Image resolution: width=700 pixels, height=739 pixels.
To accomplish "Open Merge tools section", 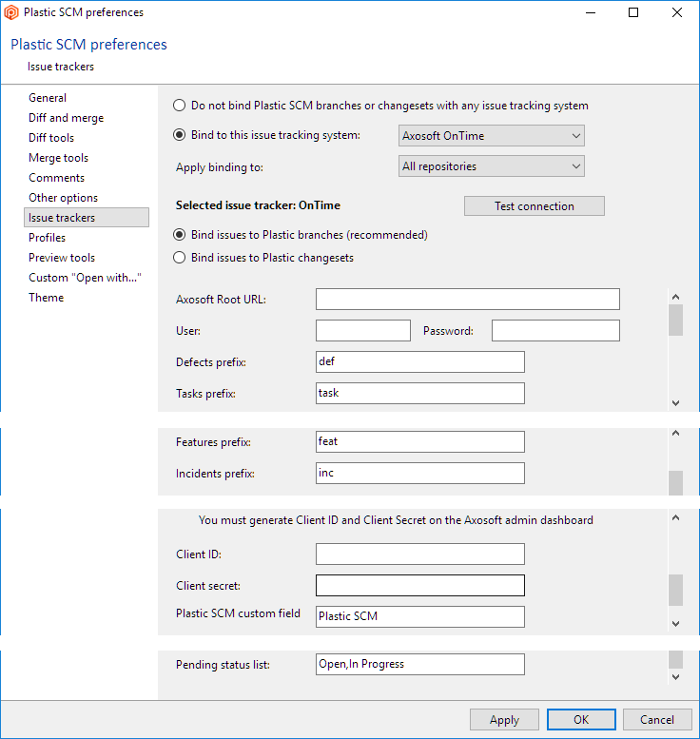I will (58, 158).
